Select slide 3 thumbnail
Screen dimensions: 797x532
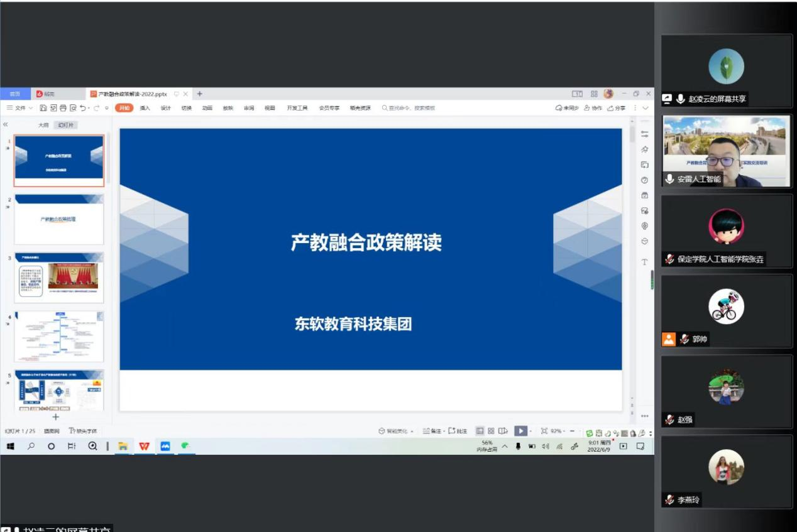point(59,278)
